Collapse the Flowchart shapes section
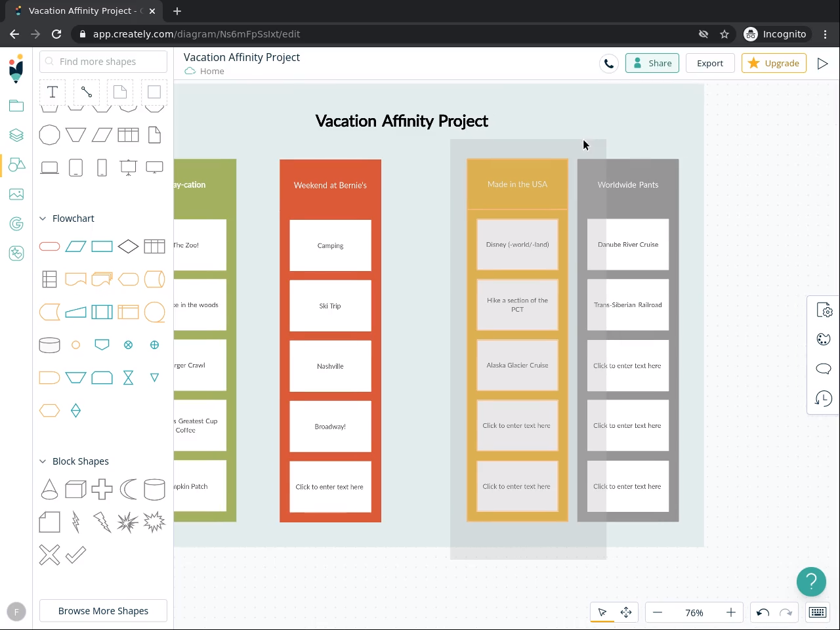The image size is (840, 630). click(x=43, y=219)
